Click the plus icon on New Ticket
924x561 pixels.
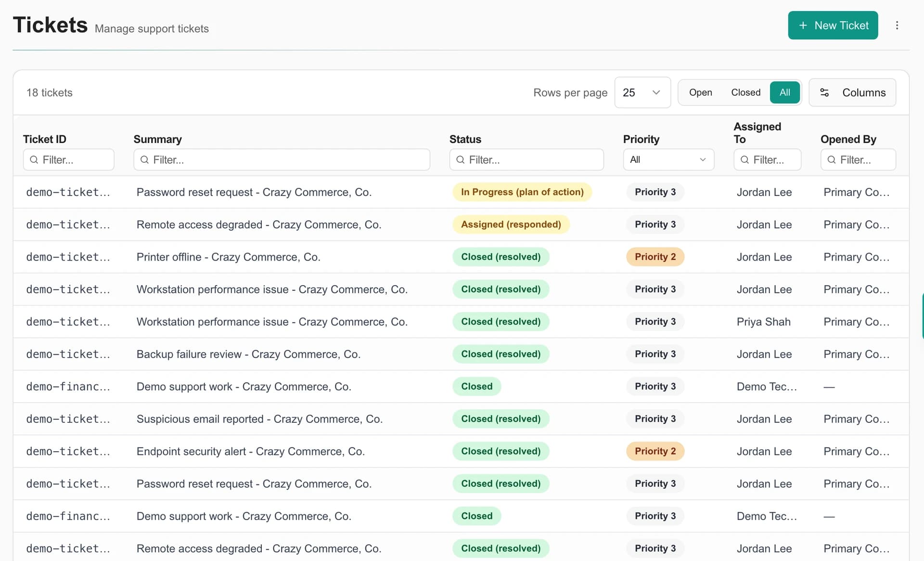803,26
